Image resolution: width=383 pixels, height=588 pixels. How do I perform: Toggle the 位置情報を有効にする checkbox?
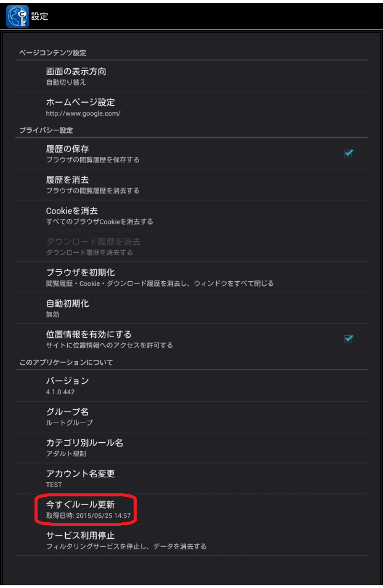[x=348, y=339]
